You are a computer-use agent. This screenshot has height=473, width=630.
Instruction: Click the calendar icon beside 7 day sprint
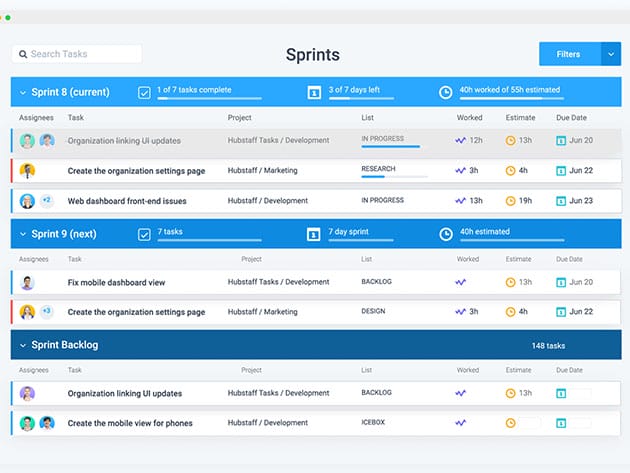[314, 234]
